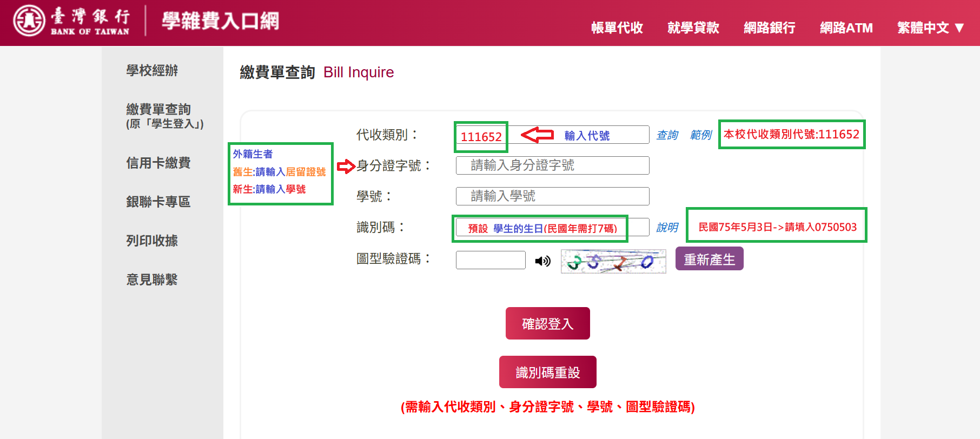Focus the 識別碼 input field
Image resolution: width=980 pixels, height=439 pixels.
pos(552,227)
